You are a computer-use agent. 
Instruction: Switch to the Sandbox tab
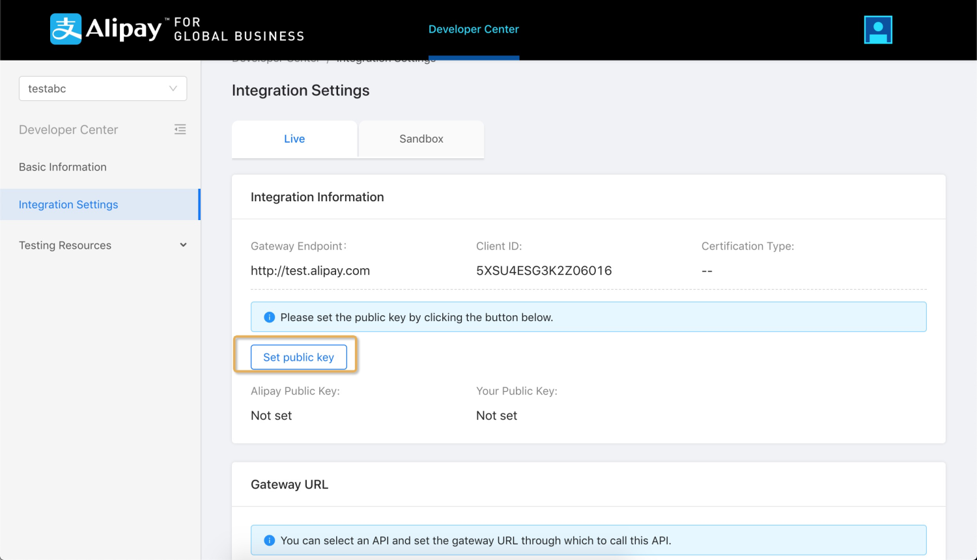pyautogui.click(x=421, y=139)
